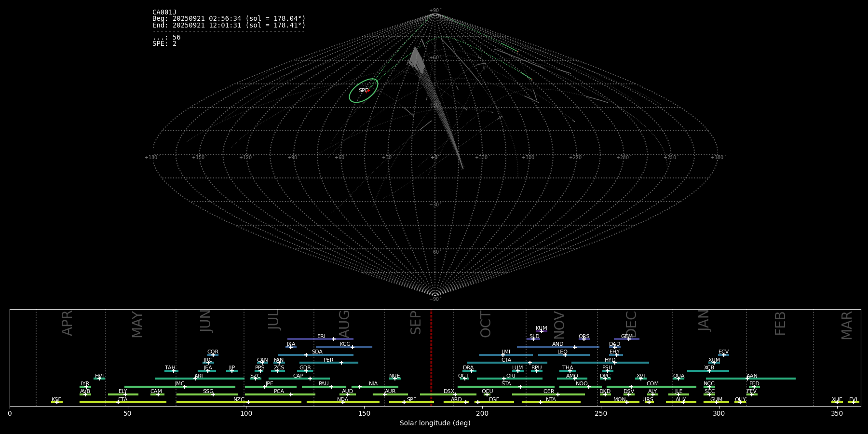The width and height of the screenshot is (868, 434).
Task: Click the SSG shower label
Action: 208,391
